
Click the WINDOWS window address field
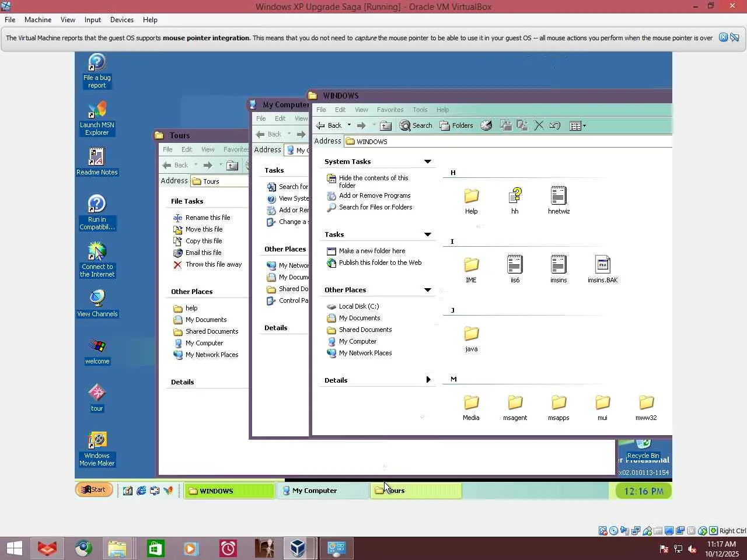point(508,141)
